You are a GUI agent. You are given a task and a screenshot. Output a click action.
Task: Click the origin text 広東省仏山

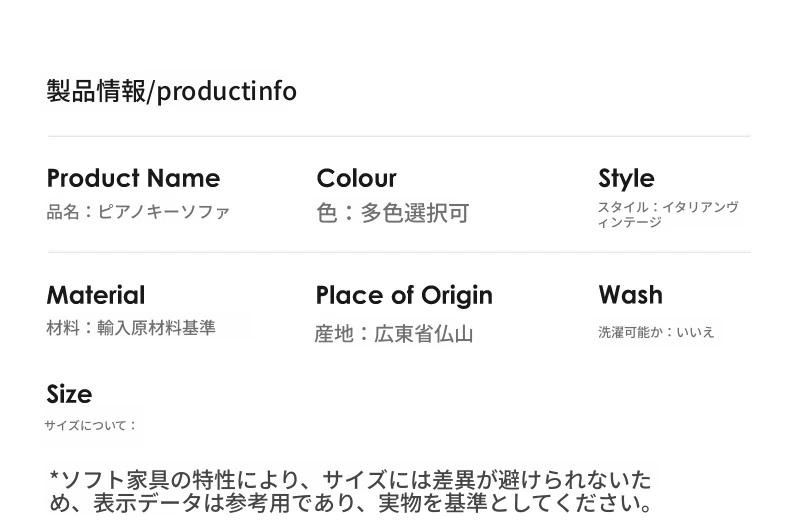tap(423, 334)
